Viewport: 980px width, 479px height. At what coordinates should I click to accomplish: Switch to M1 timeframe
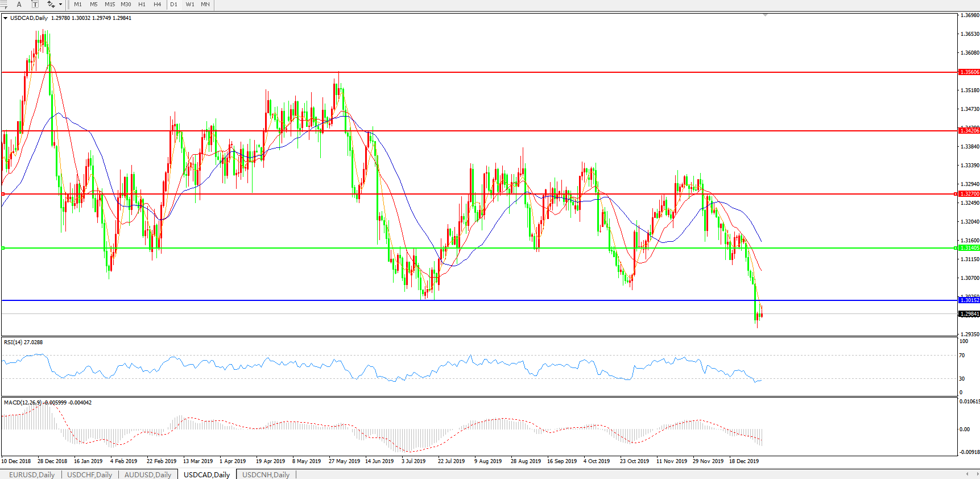tap(78, 5)
